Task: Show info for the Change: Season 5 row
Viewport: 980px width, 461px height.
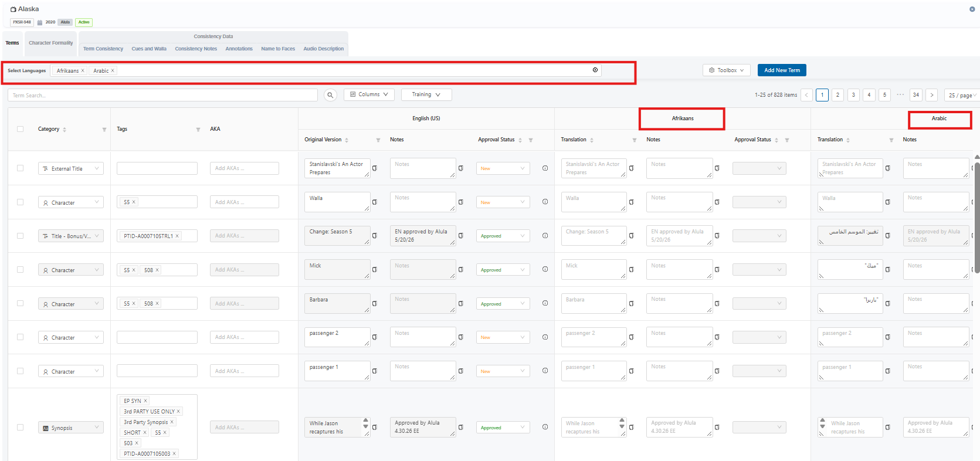Action: (545, 236)
